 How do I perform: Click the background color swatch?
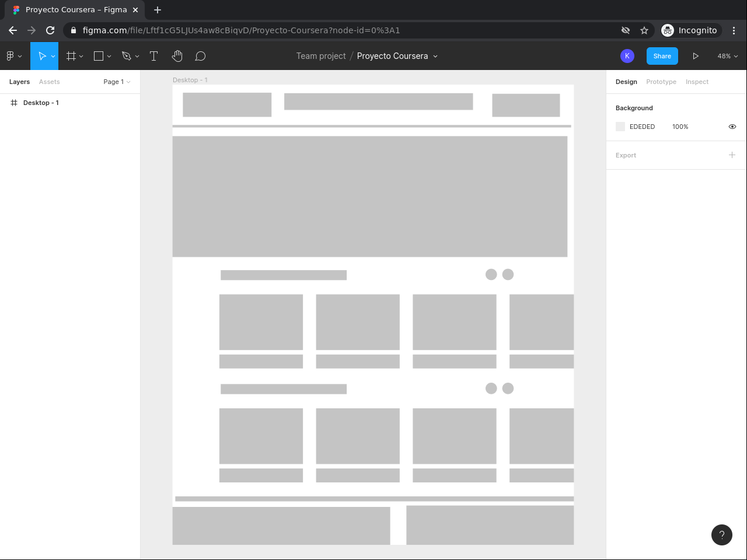click(x=620, y=127)
